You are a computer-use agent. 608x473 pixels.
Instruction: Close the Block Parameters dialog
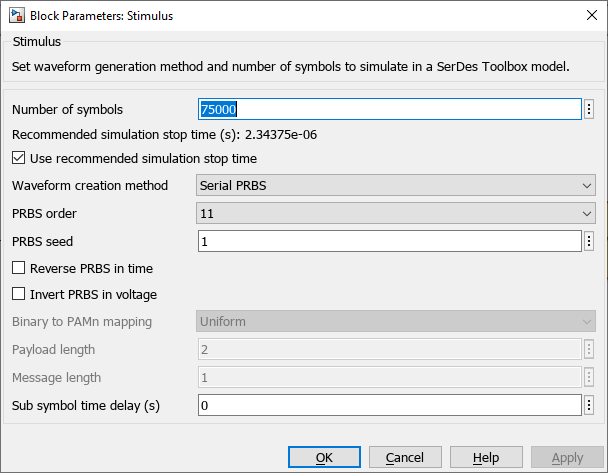pos(592,16)
